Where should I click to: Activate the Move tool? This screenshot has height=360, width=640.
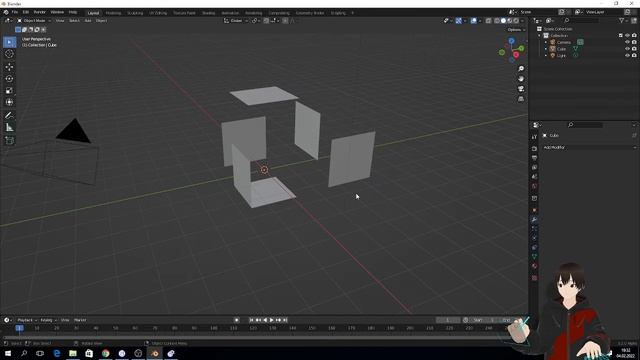tap(9, 67)
